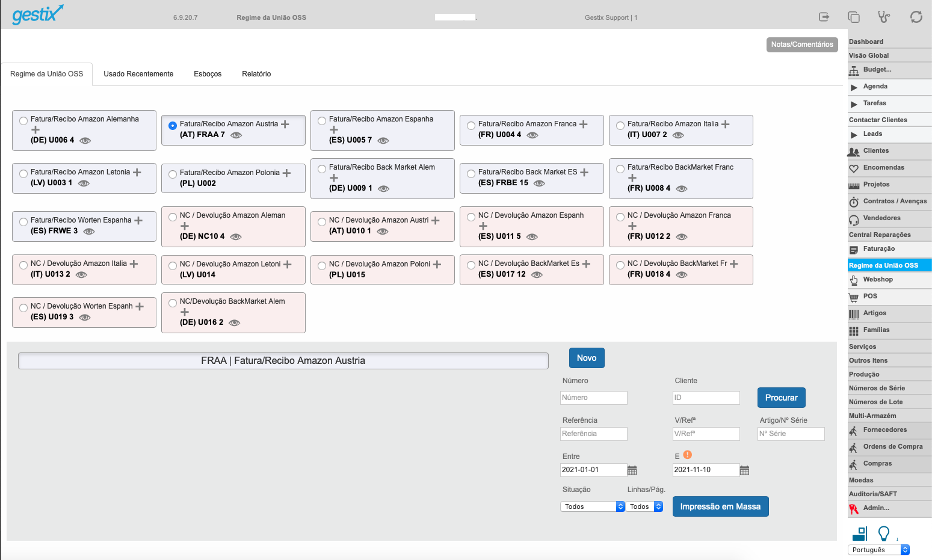Open the Linhas/Pág. Todos dropdown
Screen dimensions: 932x560
pos(645,506)
